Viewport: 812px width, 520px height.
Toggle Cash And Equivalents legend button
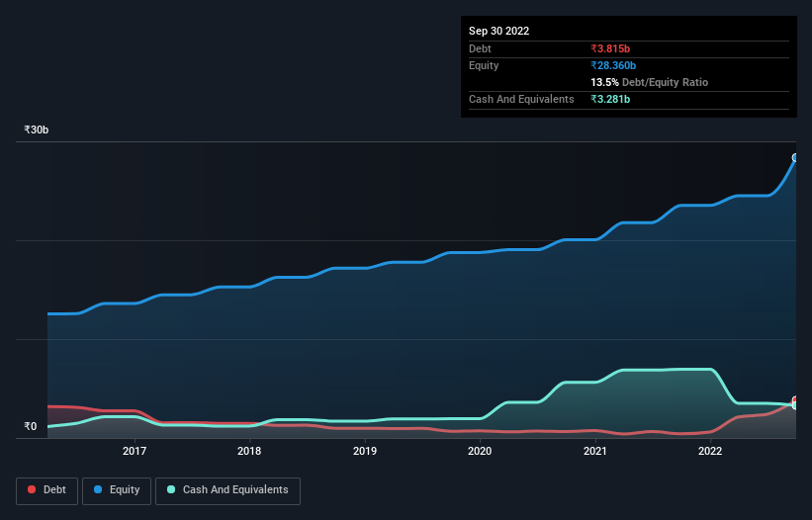[227, 490]
